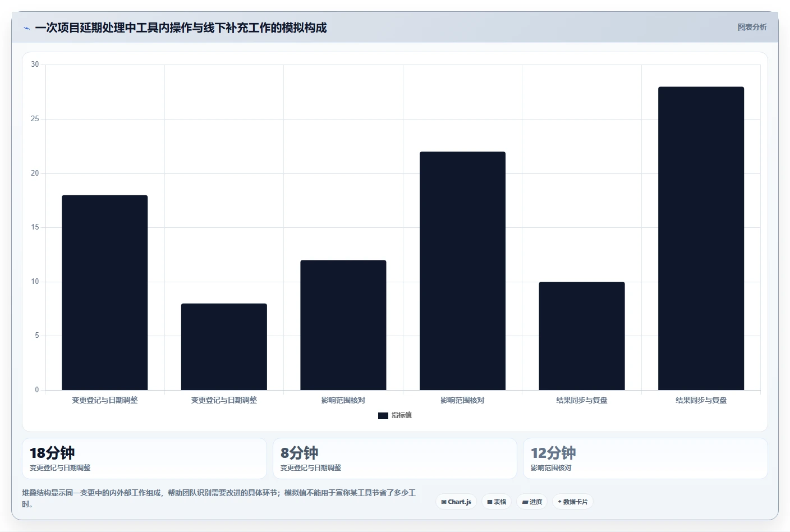Viewport: 790px width, 532px height.
Task: Click the chart title starting with 一次项目延期处理
Action: coord(181,27)
